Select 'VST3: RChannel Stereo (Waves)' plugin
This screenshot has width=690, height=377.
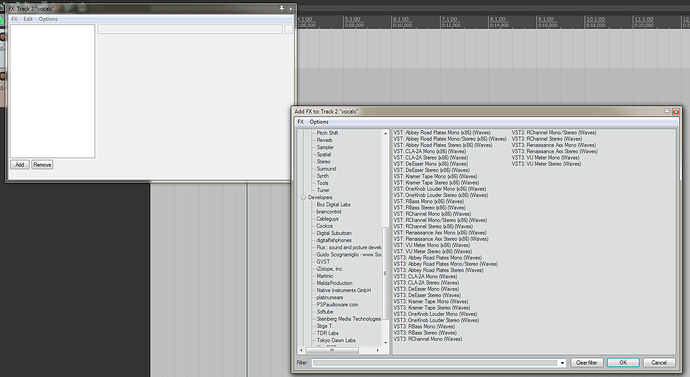[x=547, y=139]
